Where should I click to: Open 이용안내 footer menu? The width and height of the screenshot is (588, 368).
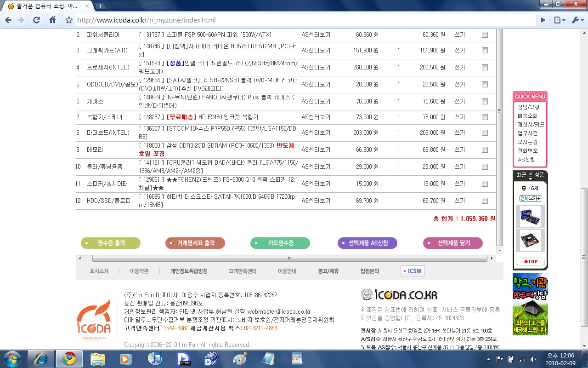tap(287, 271)
